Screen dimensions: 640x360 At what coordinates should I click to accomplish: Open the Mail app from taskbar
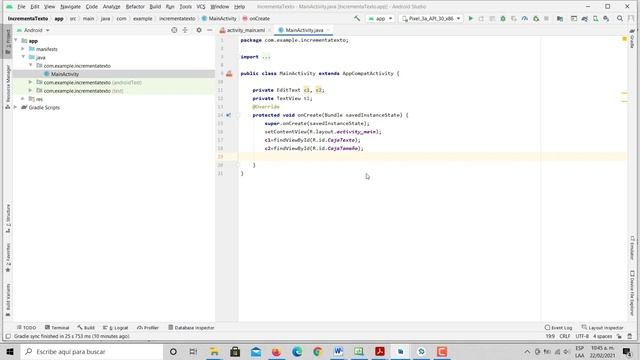coord(256,351)
